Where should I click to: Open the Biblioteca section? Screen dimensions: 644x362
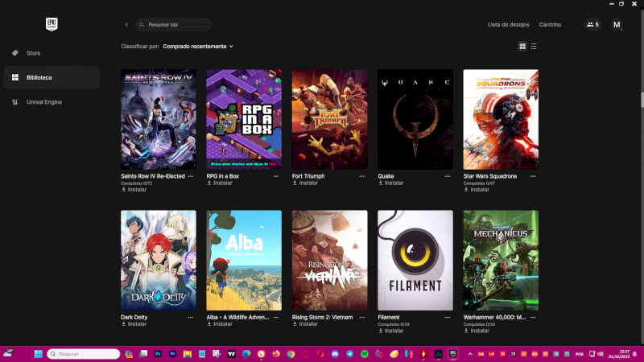tap(52, 77)
